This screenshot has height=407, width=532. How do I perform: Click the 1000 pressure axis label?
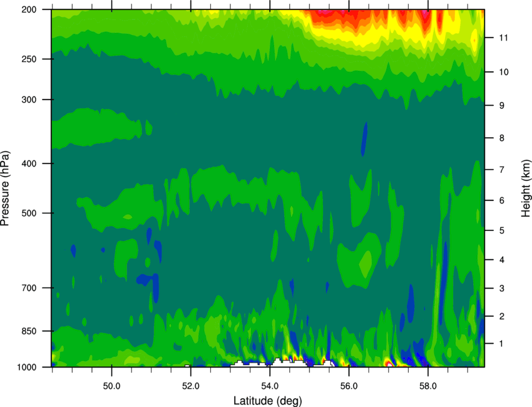tap(27, 368)
